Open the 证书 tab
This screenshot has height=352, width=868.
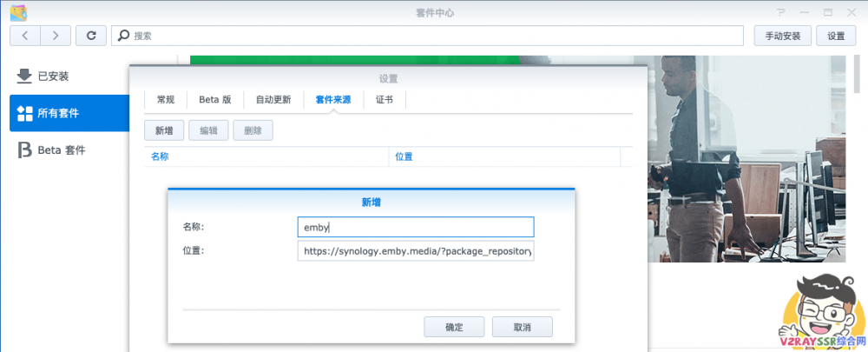pos(385,100)
